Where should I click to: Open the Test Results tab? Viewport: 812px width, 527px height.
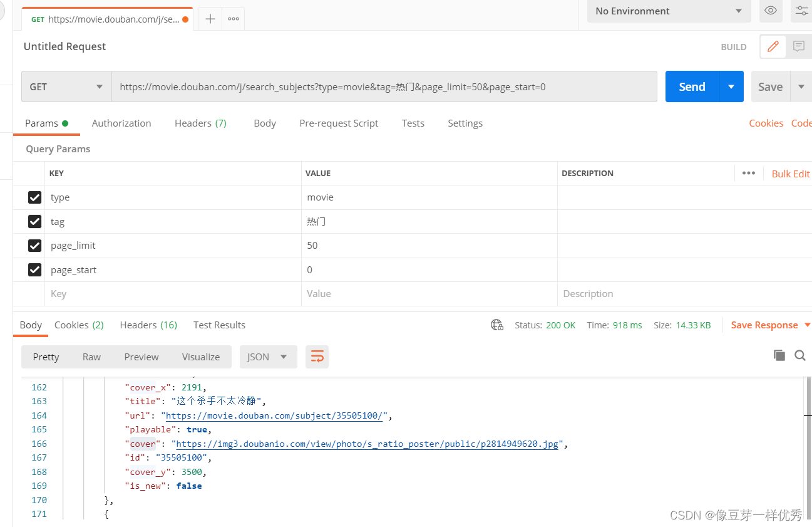[219, 325]
